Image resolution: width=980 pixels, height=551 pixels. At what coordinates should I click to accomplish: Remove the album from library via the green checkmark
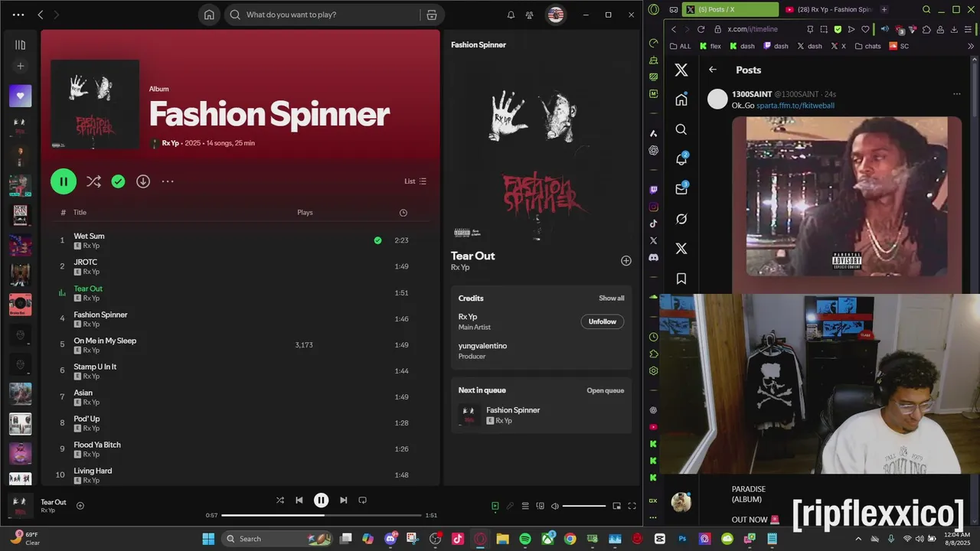click(118, 181)
